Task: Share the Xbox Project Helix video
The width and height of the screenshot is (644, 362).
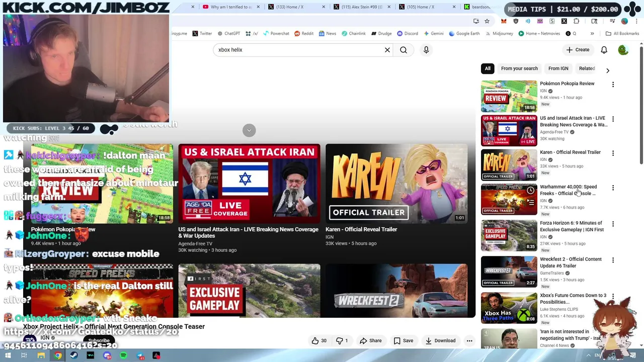Action: [370, 341]
